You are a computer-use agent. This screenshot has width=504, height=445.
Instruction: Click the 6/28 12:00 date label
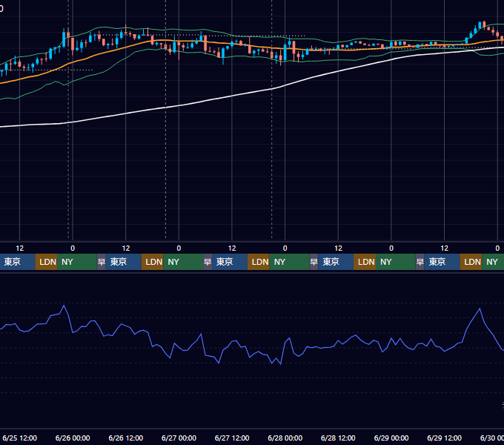tap(338, 438)
